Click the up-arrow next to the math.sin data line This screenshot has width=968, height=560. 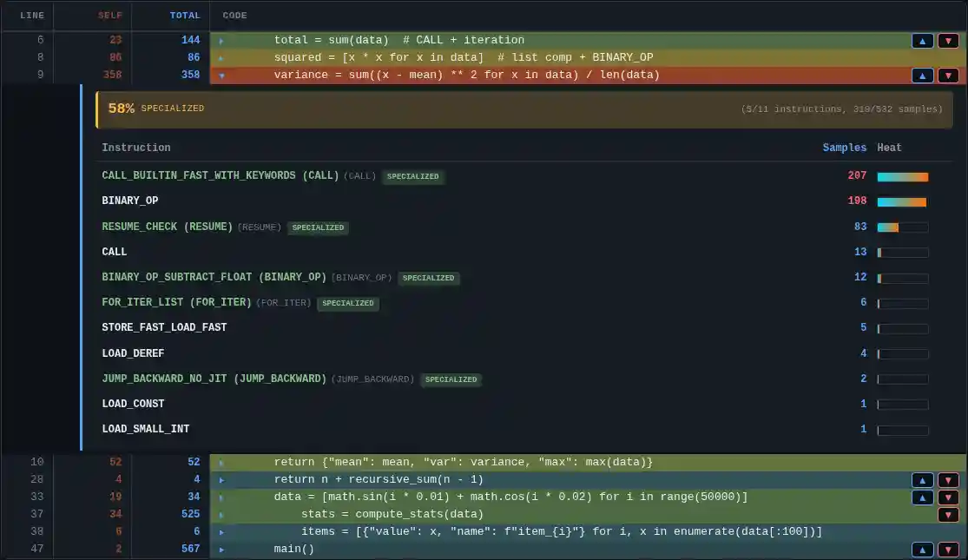click(923, 497)
